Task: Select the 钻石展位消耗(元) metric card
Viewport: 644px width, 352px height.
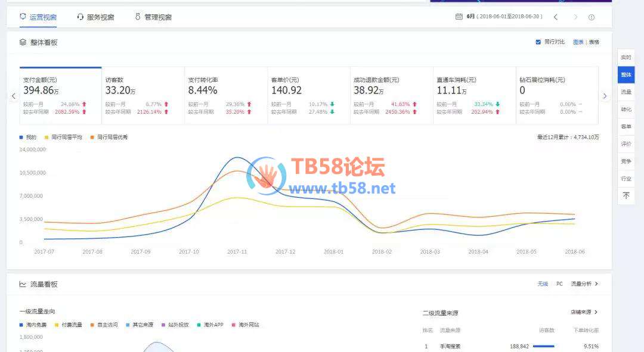Action: click(x=557, y=95)
